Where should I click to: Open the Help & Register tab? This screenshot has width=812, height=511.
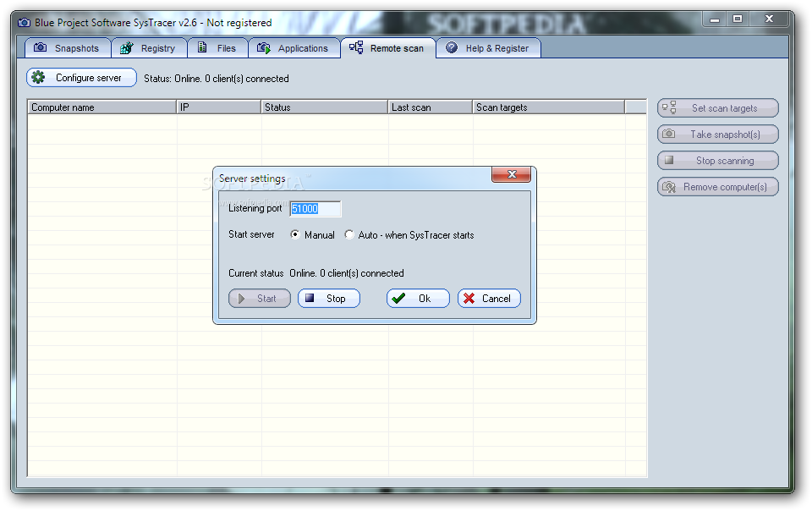click(x=488, y=48)
